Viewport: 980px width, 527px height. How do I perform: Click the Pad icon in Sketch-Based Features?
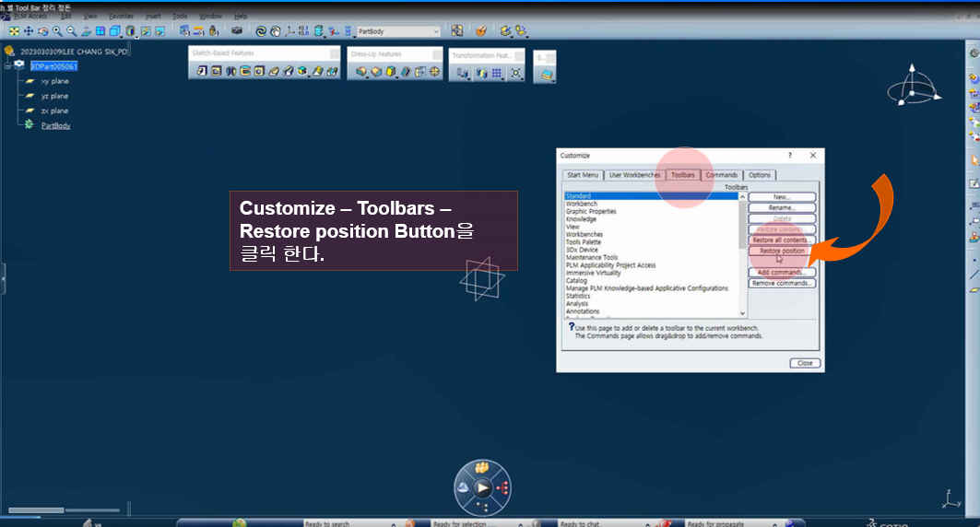pyautogui.click(x=201, y=71)
